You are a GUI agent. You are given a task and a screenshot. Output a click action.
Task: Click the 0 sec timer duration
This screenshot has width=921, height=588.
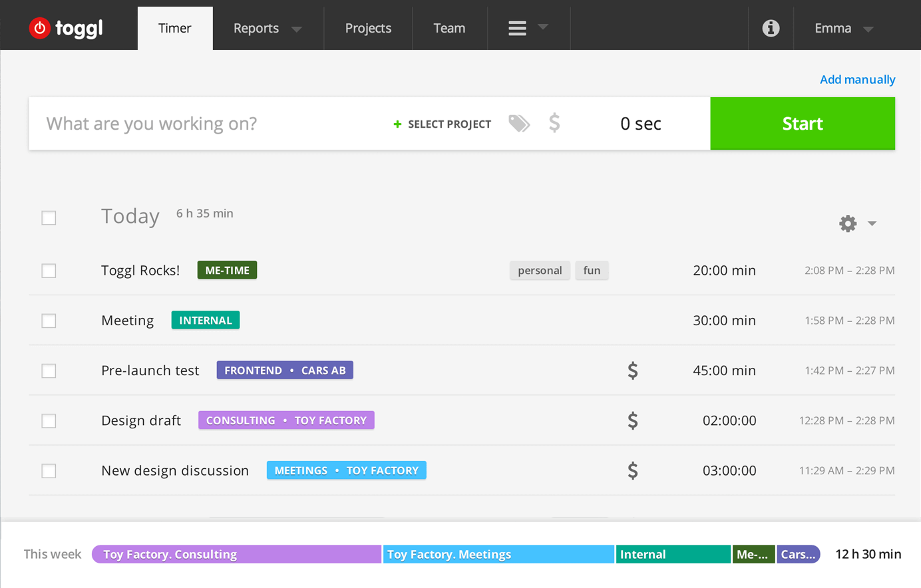coord(640,124)
